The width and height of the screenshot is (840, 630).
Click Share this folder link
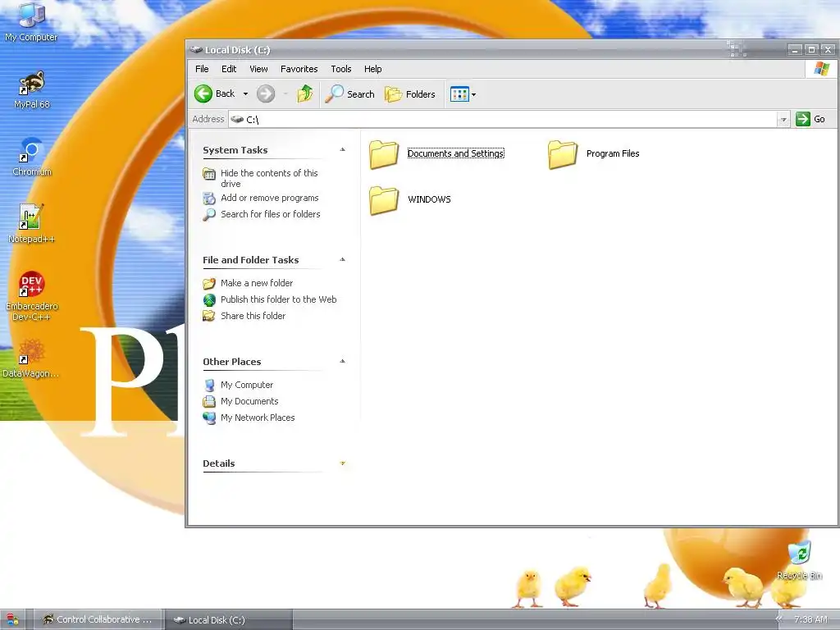pos(253,316)
